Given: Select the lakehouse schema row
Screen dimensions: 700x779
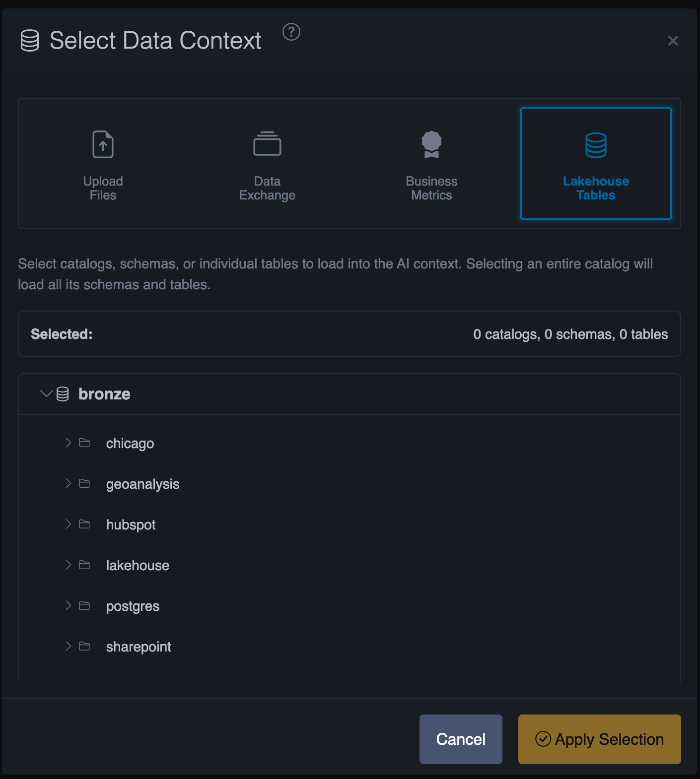Looking at the screenshot, I should point(138,565).
